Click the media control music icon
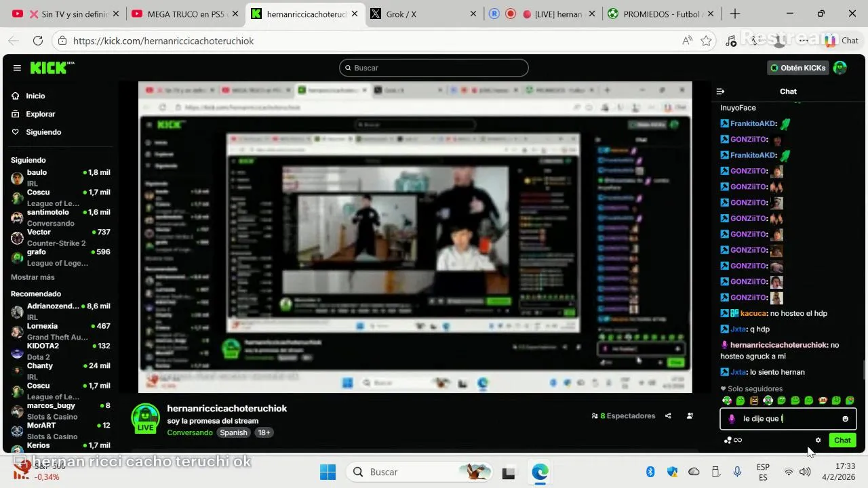 point(731,41)
